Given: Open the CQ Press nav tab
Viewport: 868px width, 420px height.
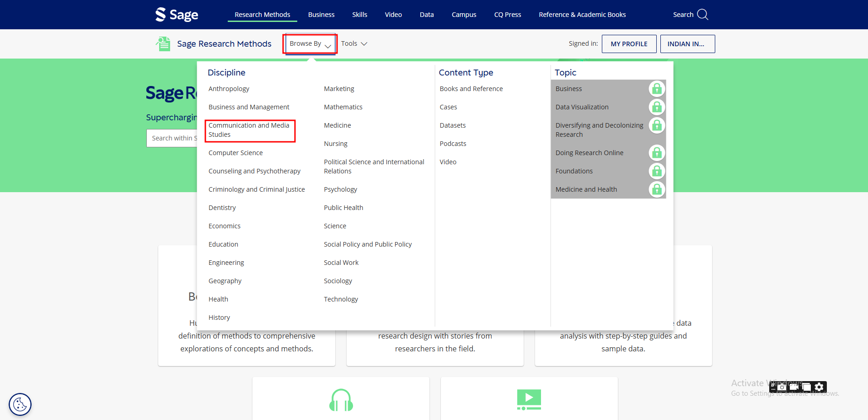Looking at the screenshot, I should click(x=507, y=15).
